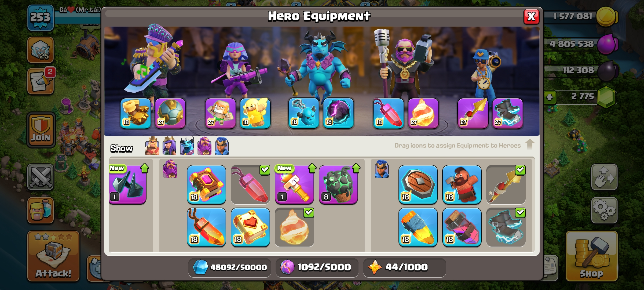Click the equipped Electro Boots with checkmark

click(506, 227)
